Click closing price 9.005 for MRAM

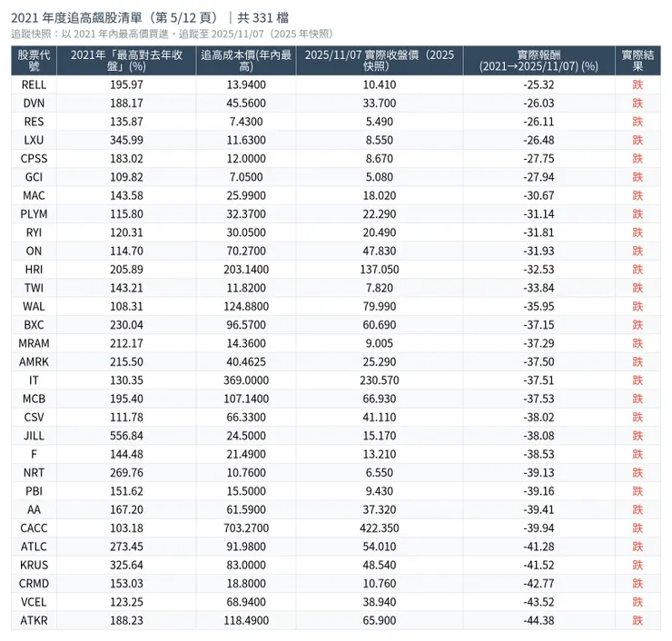tap(380, 343)
